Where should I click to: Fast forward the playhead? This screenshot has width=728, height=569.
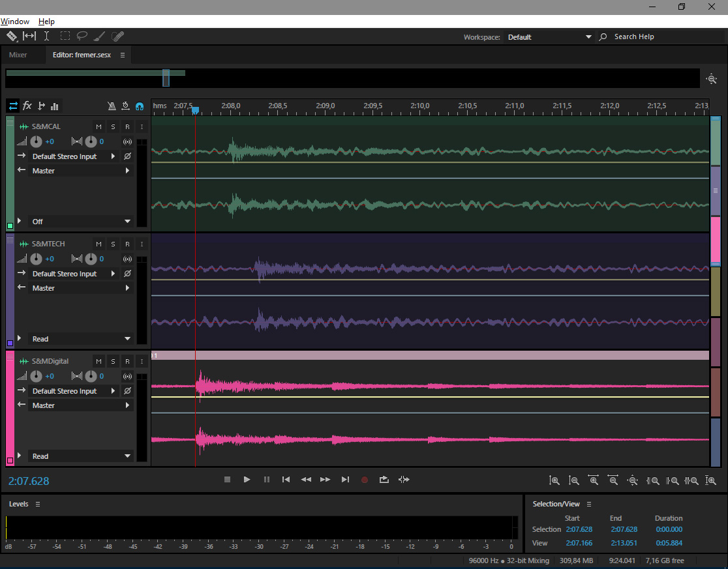point(326,480)
